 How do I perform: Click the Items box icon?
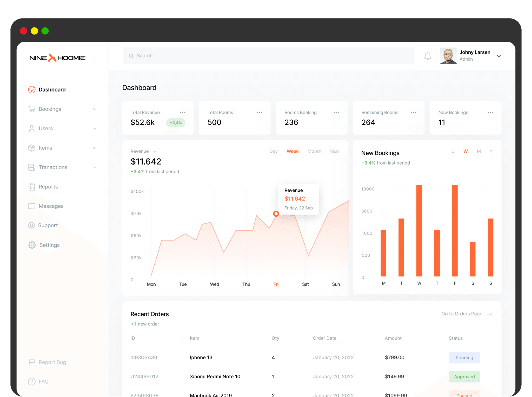(32, 148)
